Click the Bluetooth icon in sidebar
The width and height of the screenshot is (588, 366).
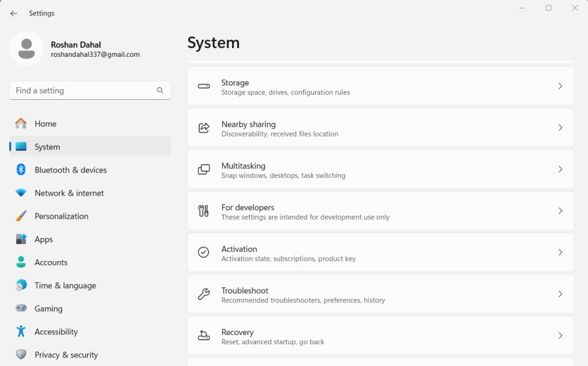pyautogui.click(x=21, y=170)
